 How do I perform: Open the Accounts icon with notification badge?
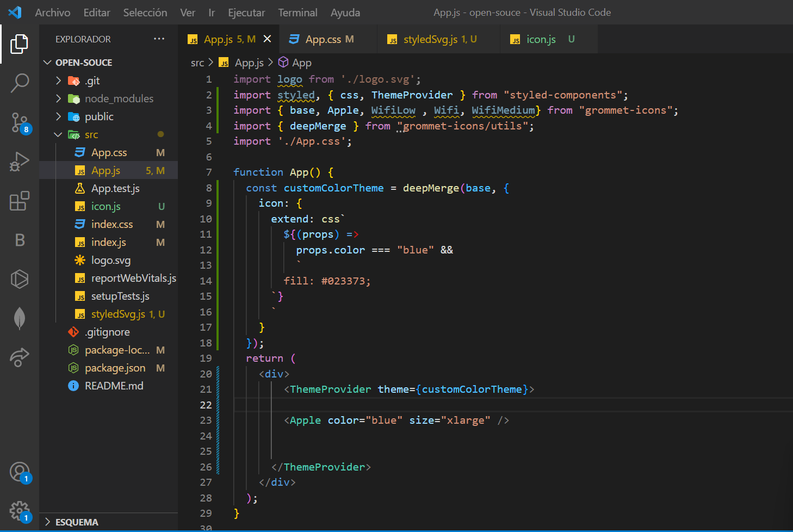click(20, 471)
